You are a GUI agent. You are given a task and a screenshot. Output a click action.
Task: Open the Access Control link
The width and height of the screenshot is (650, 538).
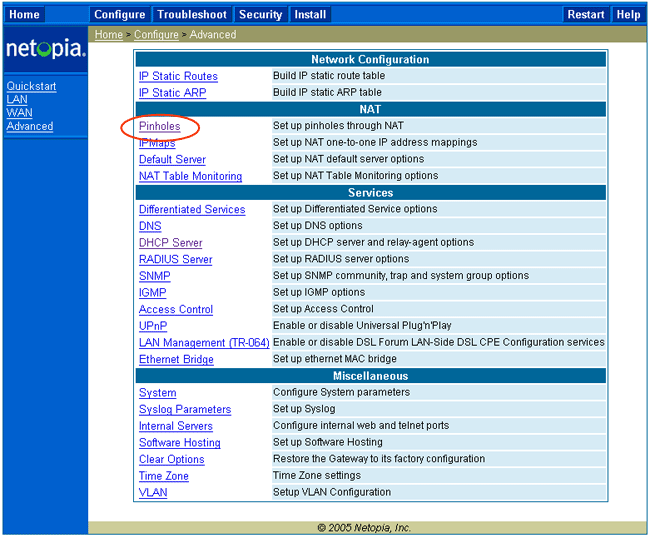(x=176, y=310)
